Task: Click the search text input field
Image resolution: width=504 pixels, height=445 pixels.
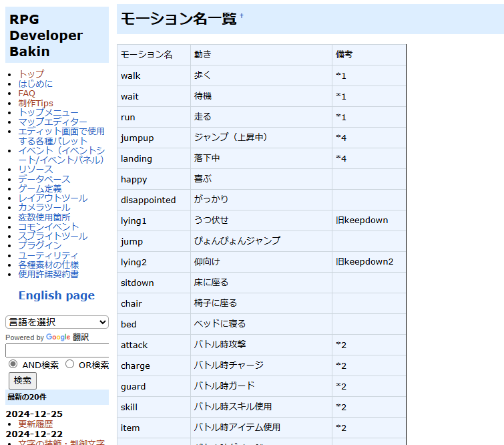Action: click(x=57, y=350)
